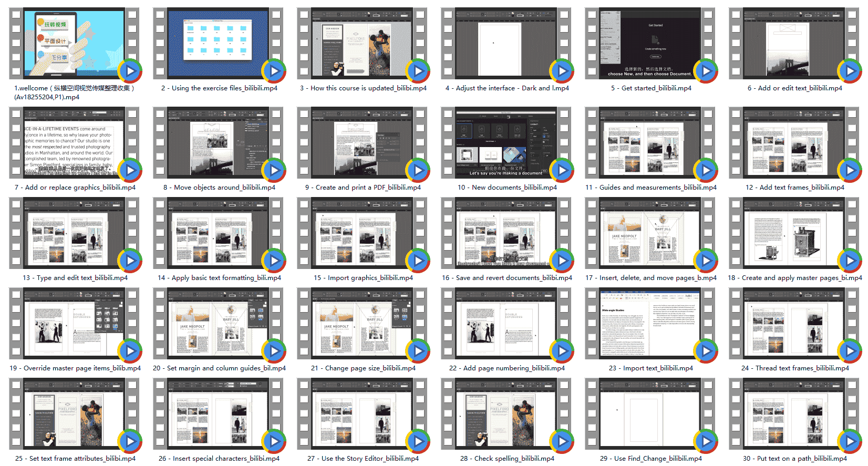This screenshot has width=868, height=466.
Task: Select the 'Put text on a path' video thumbnail
Action: tap(794, 414)
